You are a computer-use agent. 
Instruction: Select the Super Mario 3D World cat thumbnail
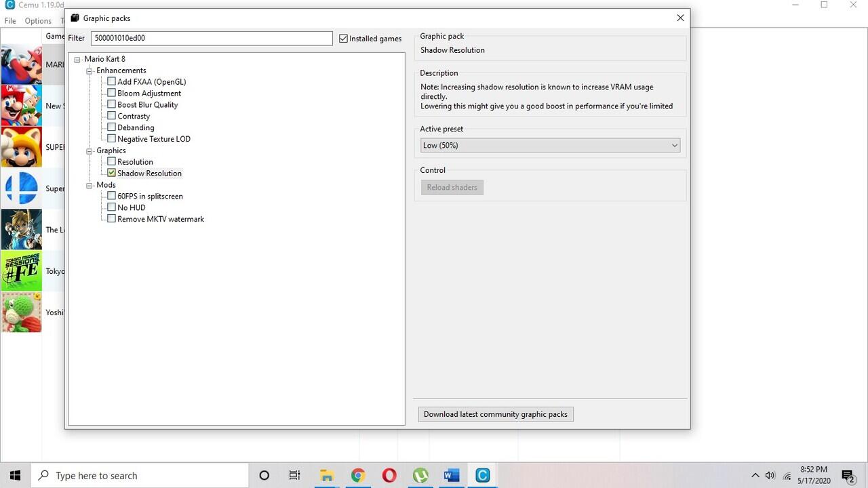(x=21, y=147)
